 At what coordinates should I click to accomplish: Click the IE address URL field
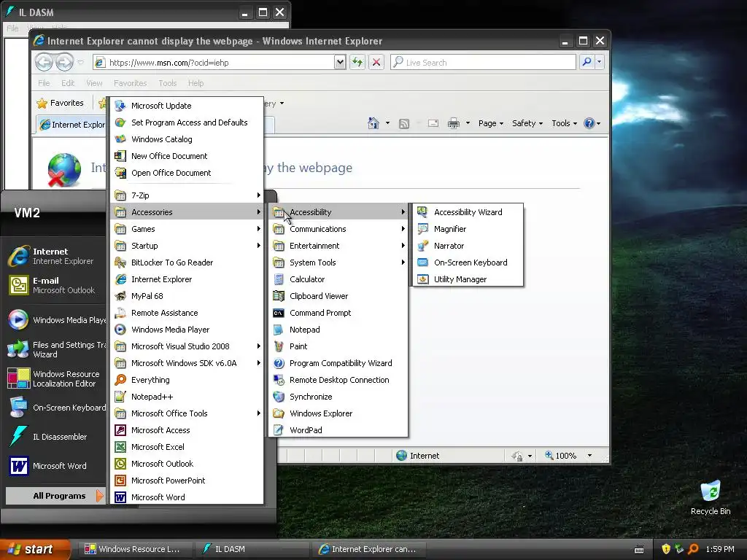(214, 63)
